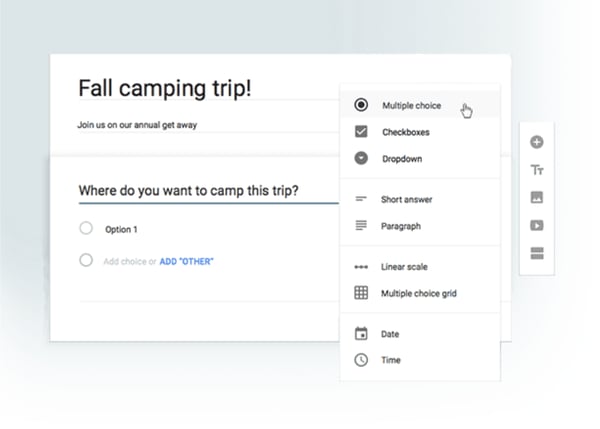The height and width of the screenshot is (429, 600).
Task: Click the form title Fall camping trip!
Action: click(x=165, y=88)
